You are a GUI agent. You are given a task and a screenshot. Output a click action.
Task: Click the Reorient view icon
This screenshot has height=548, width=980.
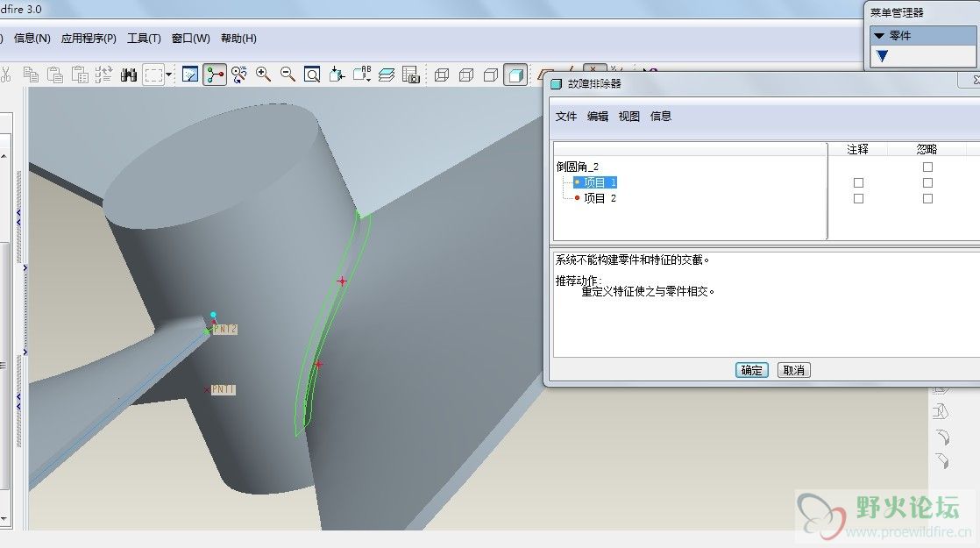coord(337,75)
